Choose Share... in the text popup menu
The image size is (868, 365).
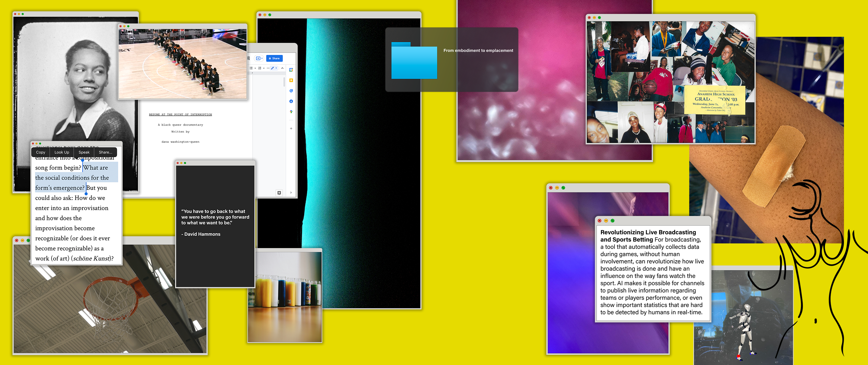[106, 152]
